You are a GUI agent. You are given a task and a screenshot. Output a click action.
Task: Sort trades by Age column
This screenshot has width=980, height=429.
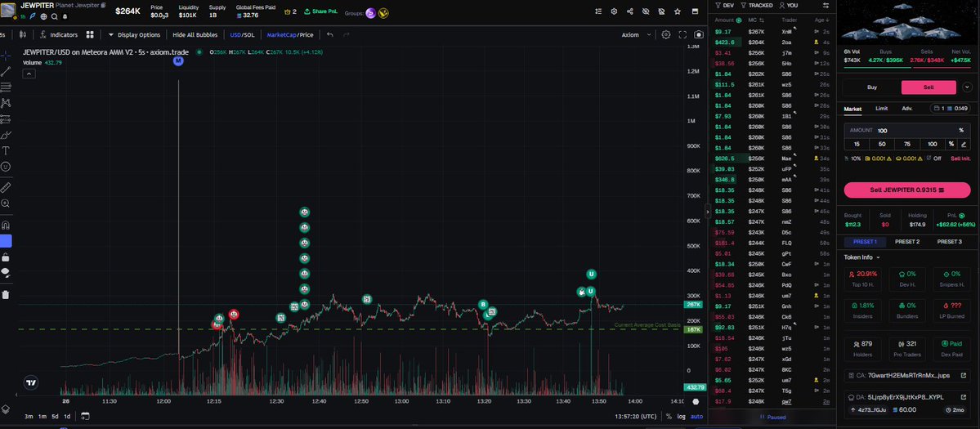[822, 20]
